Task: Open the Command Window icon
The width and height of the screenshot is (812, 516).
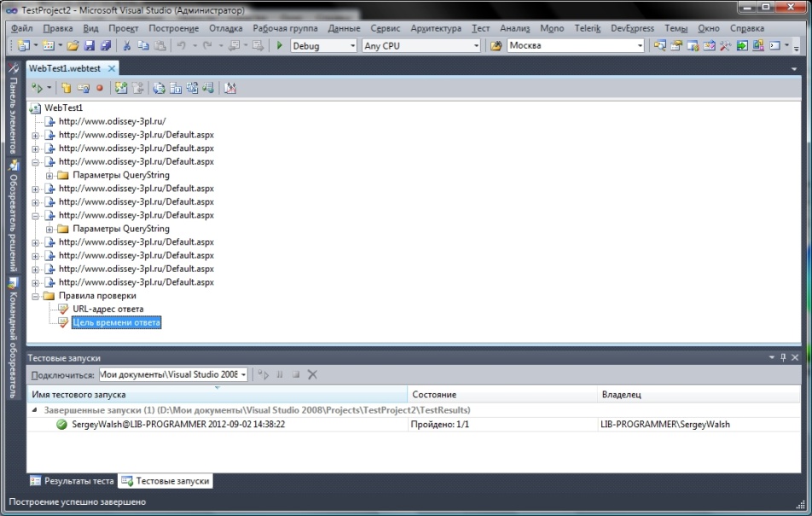Action: [x=774, y=45]
